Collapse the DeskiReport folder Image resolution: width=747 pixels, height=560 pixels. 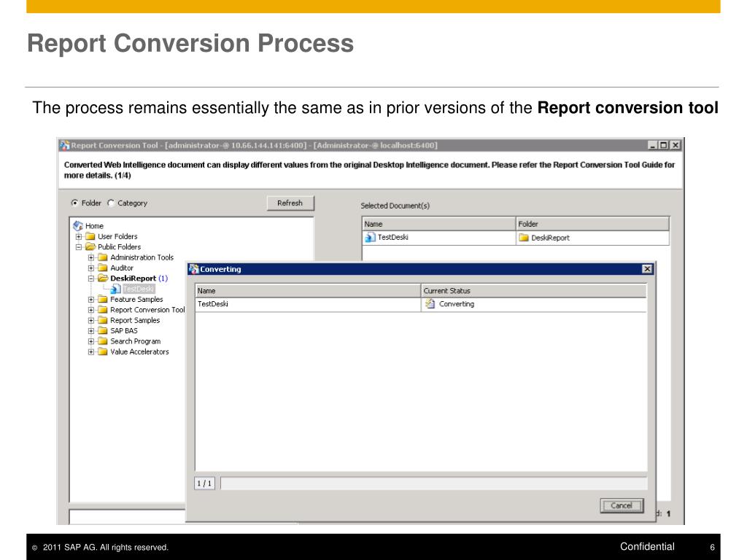pos(91,278)
